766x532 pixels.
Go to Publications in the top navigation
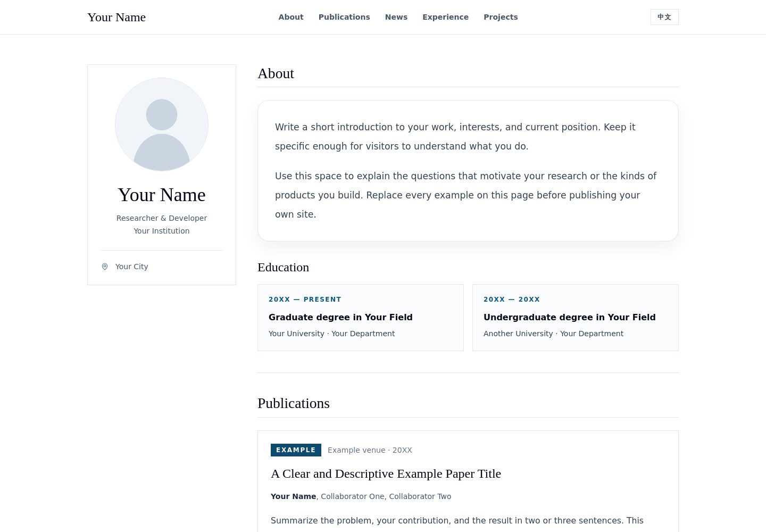coord(344,17)
